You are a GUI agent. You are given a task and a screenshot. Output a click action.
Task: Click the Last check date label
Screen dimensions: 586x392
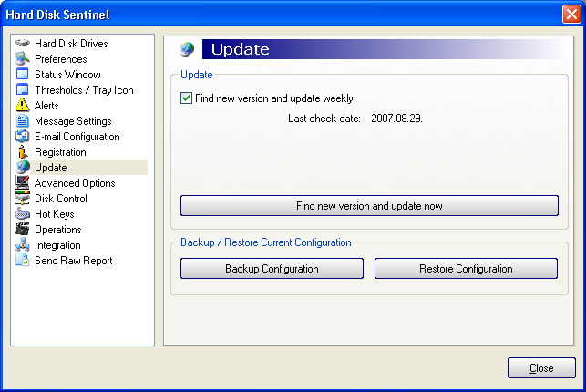(x=324, y=119)
